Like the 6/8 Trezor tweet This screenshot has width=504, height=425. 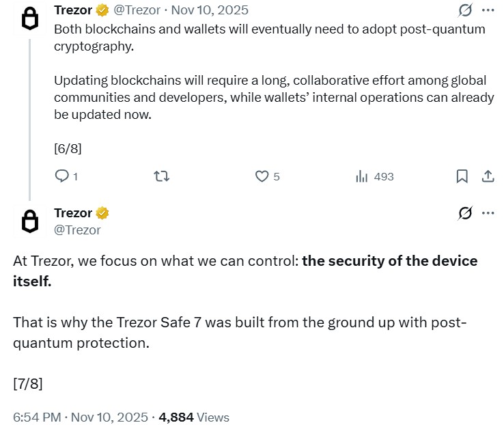tap(262, 176)
